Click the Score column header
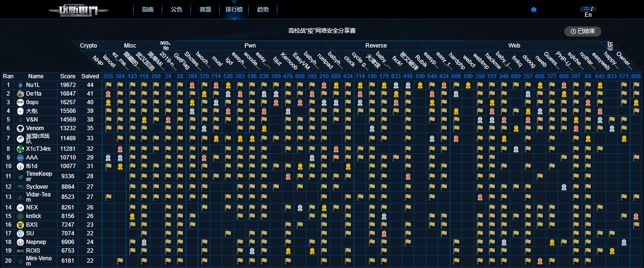 pos(68,76)
